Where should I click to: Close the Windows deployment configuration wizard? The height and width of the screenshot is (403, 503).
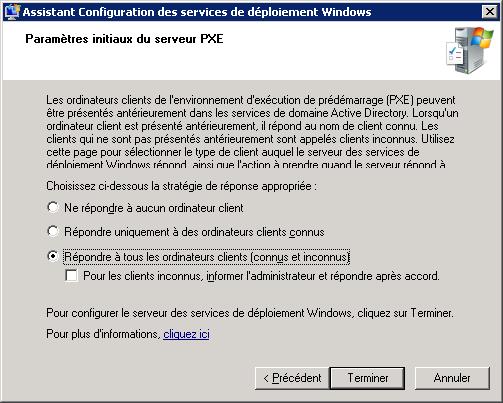pyautogui.click(x=490, y=12)
